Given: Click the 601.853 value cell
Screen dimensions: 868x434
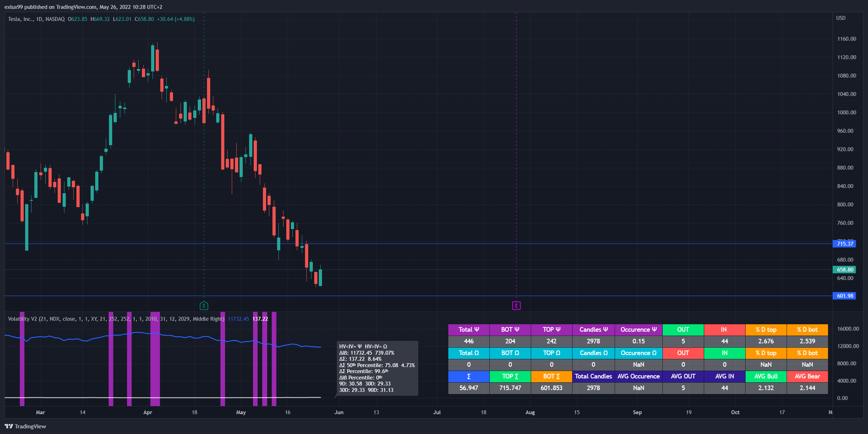Looking at the screenshot, I should [552, 388].
